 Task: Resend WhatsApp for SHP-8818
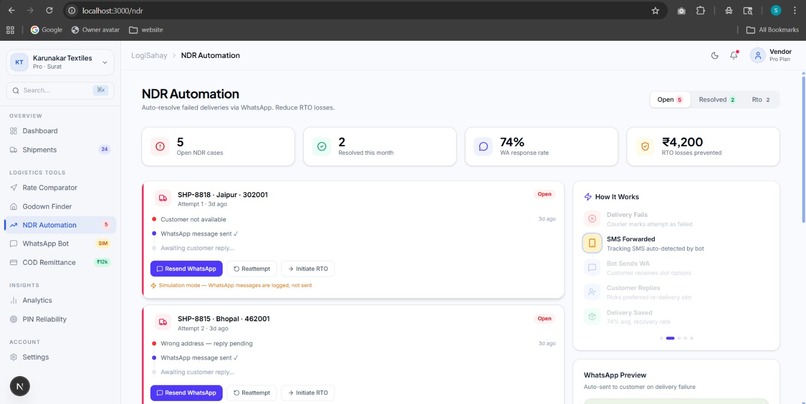187,269
